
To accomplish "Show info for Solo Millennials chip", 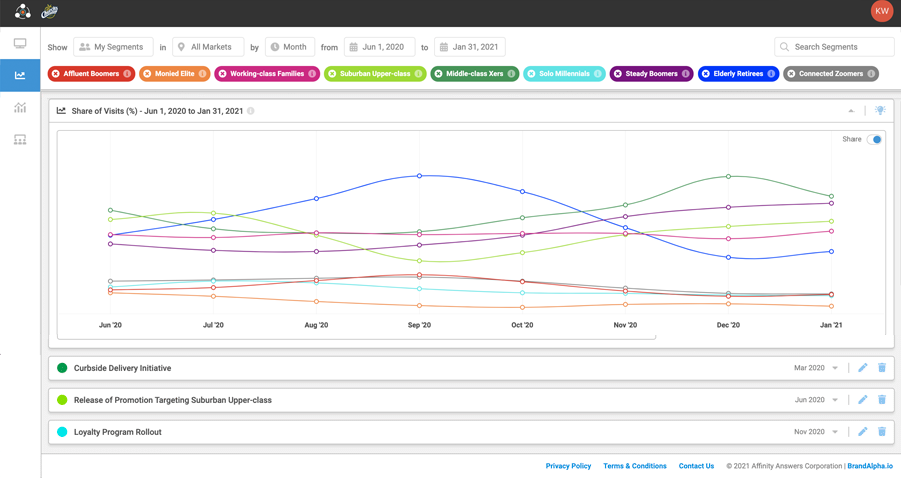I will tap(598, 74).
